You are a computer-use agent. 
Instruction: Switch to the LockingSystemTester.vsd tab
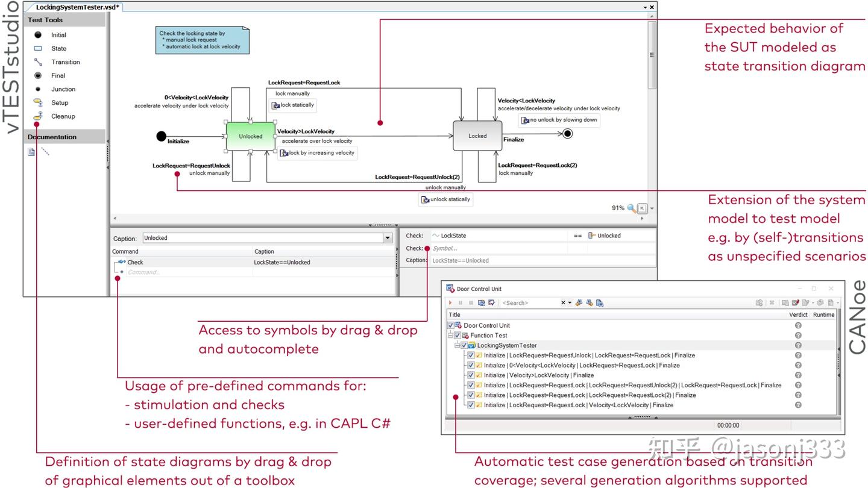(x=77, y=7)
